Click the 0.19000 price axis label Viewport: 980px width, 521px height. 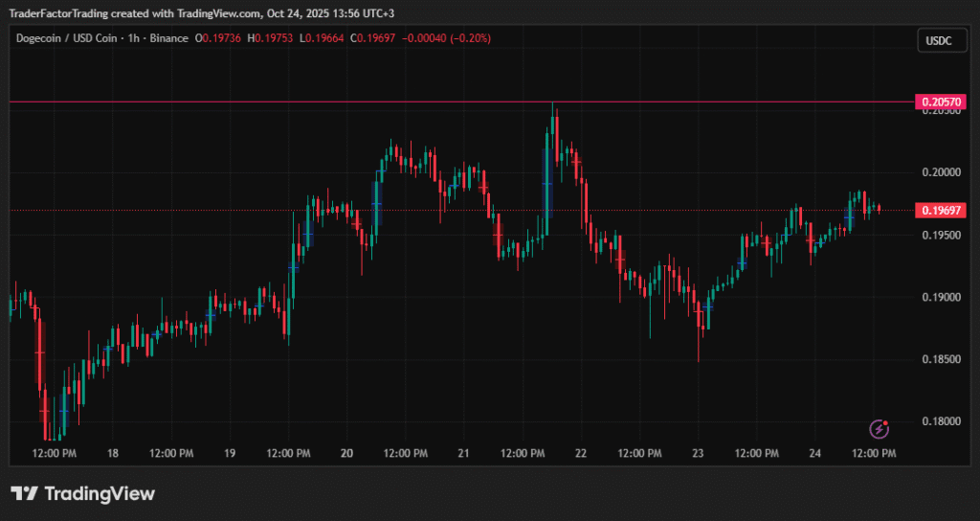coord(939,297)
